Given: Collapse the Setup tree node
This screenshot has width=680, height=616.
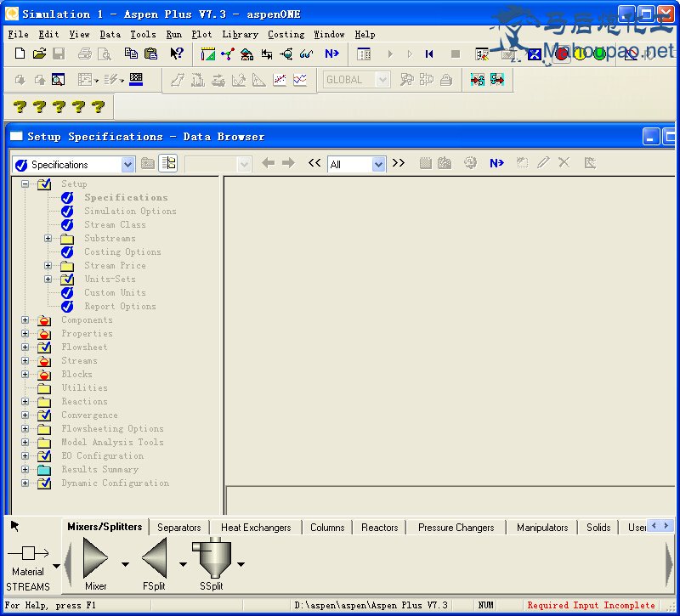Looking at the screenshot, I should pos(25,184).
